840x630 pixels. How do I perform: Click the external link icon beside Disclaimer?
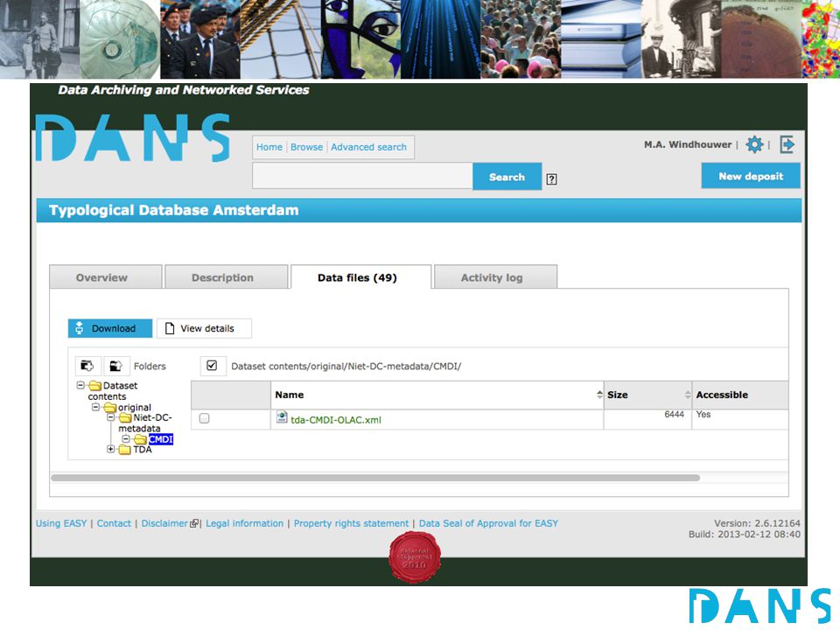point(194,523)
